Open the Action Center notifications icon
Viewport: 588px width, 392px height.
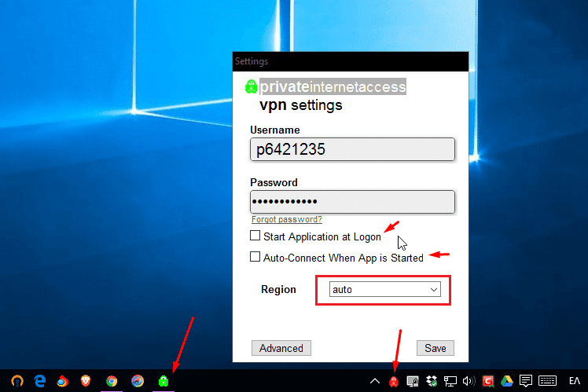[x=526, y=382]
